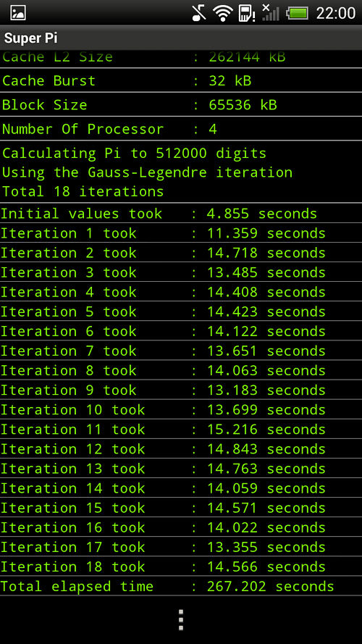Select the Iteration 11 took 15.216 seconds row
The width and height of the screenshot is (362, 644).
[181, 429]
